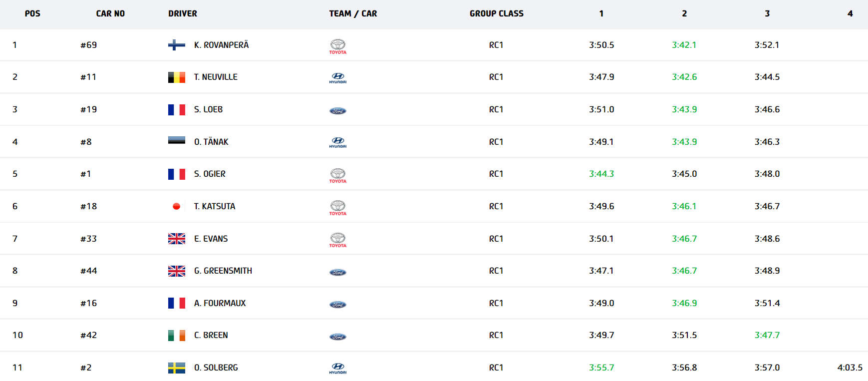Open driver G. Greensmith's name link

(223, 271)
